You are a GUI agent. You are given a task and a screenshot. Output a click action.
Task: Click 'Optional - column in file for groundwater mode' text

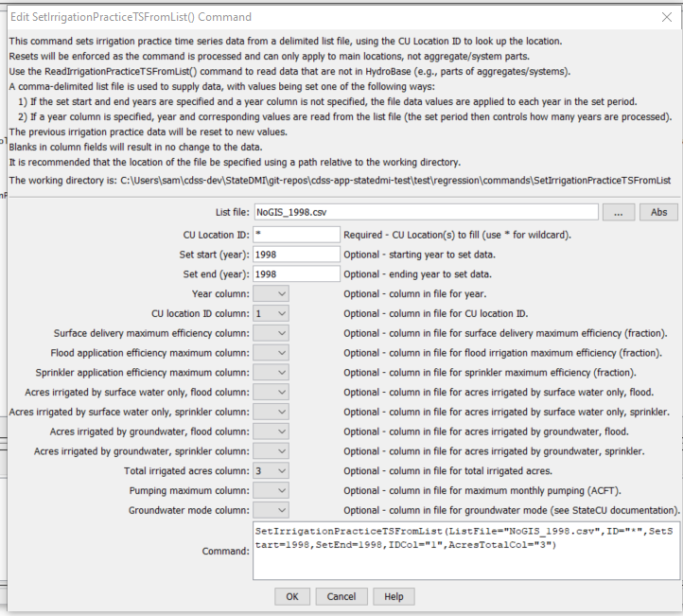[x=512, y=510]
